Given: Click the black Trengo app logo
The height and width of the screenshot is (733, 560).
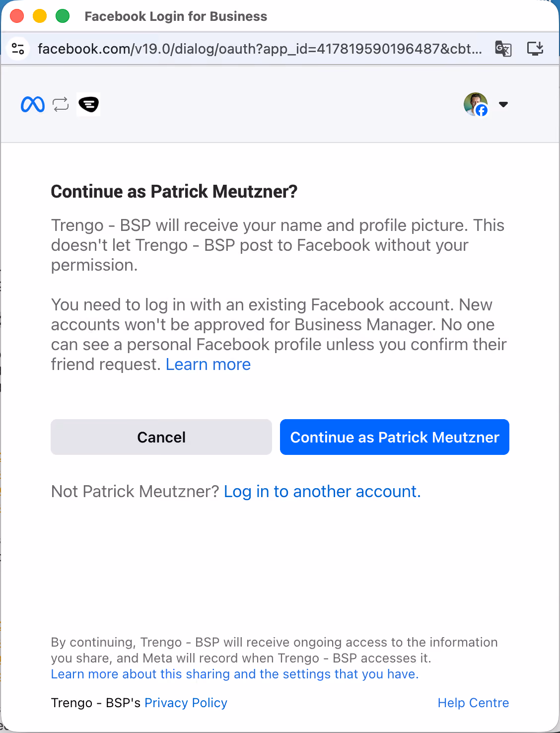Looking at the screenshot, I should [x=88, y=104].
